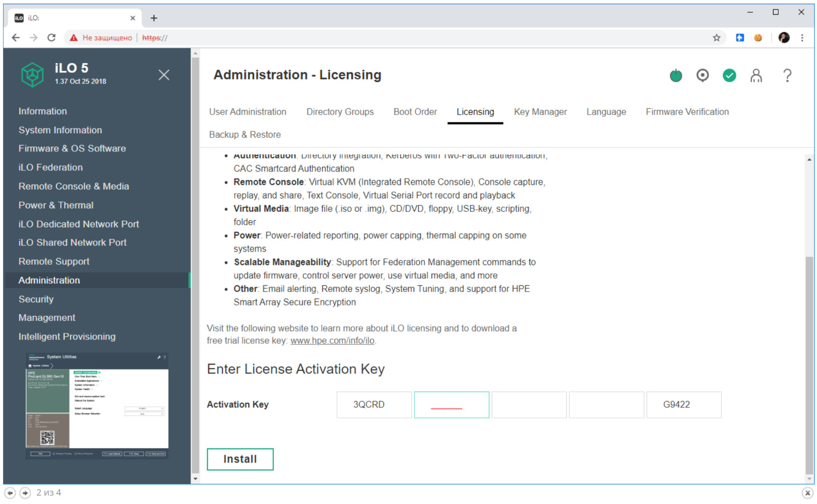This screenshot has width=817, height=504.
Task: Open Information in sidebar
Action: (x=43, y=111)
